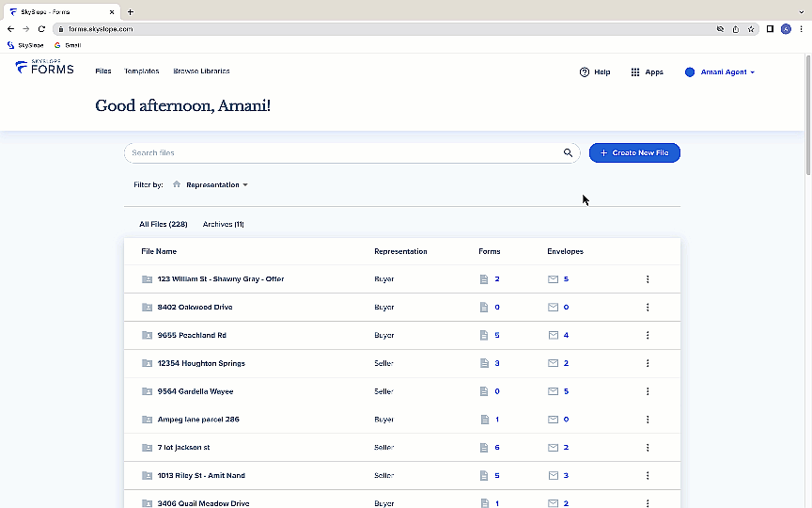The width and height of the screenshot is (812, 508).
Task: Open the Help question mark icon
Action: pyautogui.click(x=585, y=72)
